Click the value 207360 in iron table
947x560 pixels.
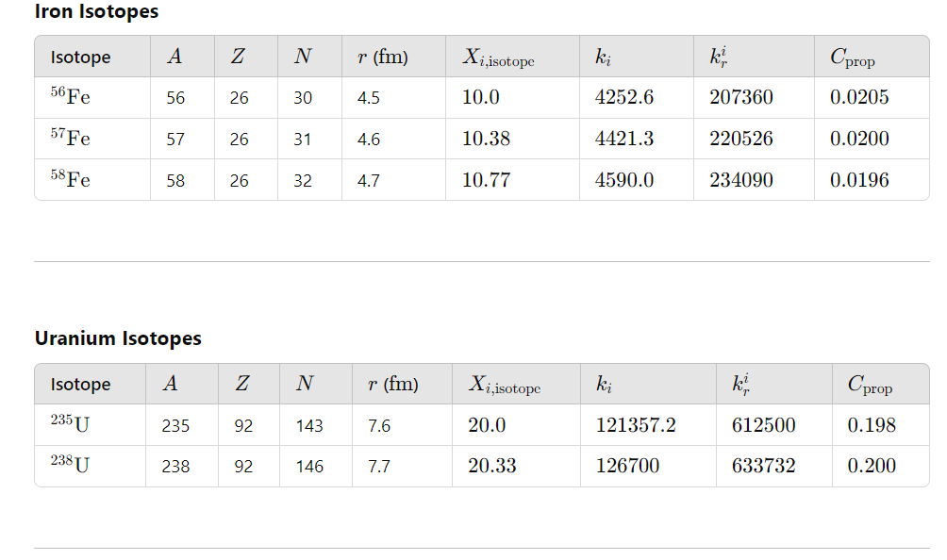[x=741, y=97]
